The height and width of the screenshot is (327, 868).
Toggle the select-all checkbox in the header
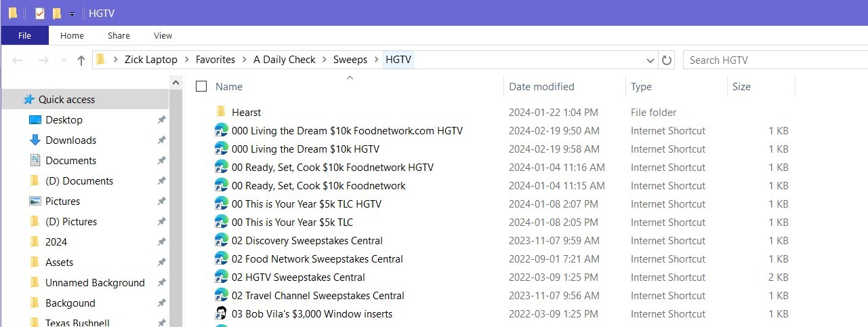201,86
